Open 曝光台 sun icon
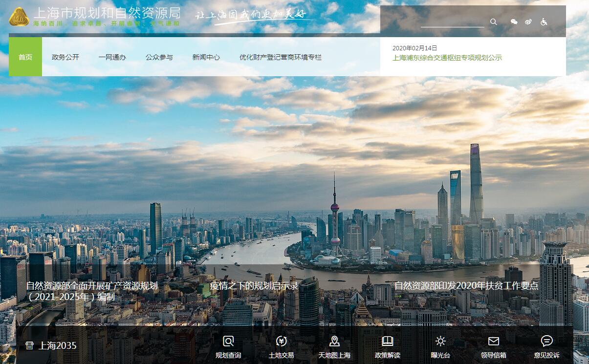Image resolution: width=589 pixels, height=364 pixels. click(x=440, y=341)
